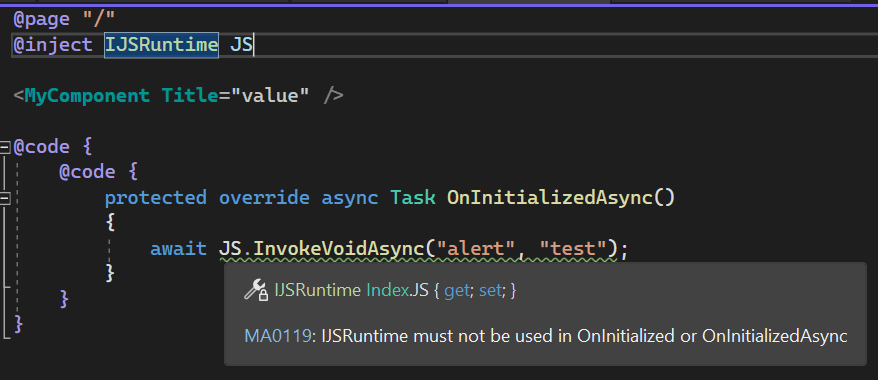Click the @inject directive keyword
Image resolution: width=878 pixels, height=380 pixels.
click(x=53, y=45)
